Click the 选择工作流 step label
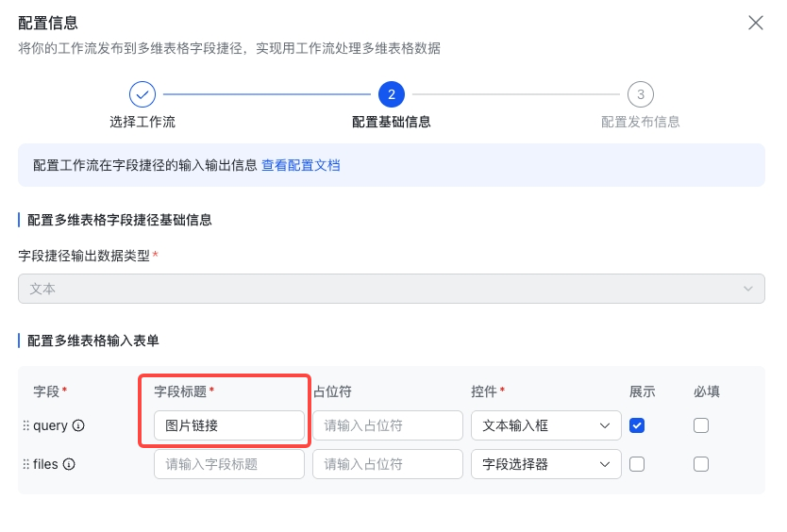The height and width of the screenshot is (532, 787). click(142, 122)
